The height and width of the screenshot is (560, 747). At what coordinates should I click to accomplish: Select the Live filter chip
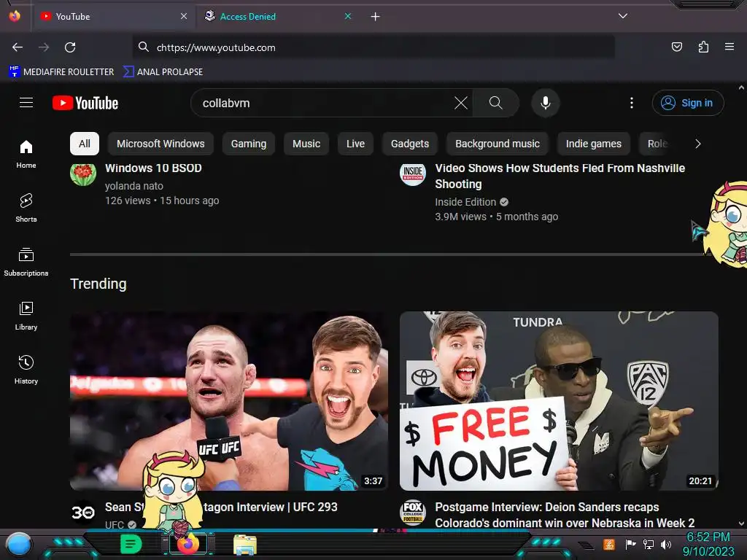coord(355,144)
